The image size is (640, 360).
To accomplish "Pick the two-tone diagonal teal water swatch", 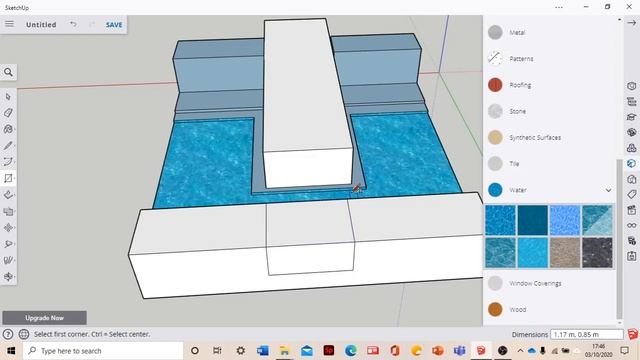I will pos(597,220).
